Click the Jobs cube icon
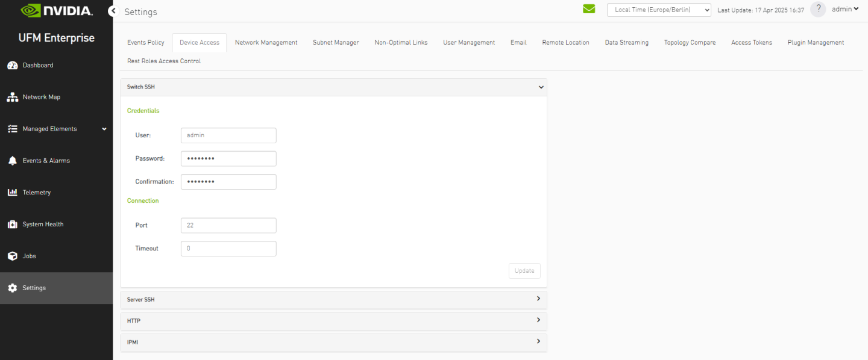Viewport: 868px width, 360px height. click(12, 256)
